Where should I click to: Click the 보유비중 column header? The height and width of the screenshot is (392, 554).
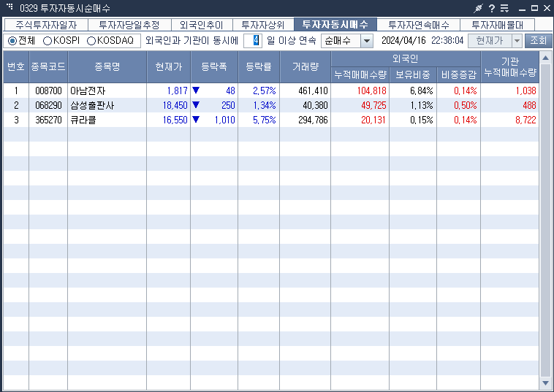click(413, 74)
